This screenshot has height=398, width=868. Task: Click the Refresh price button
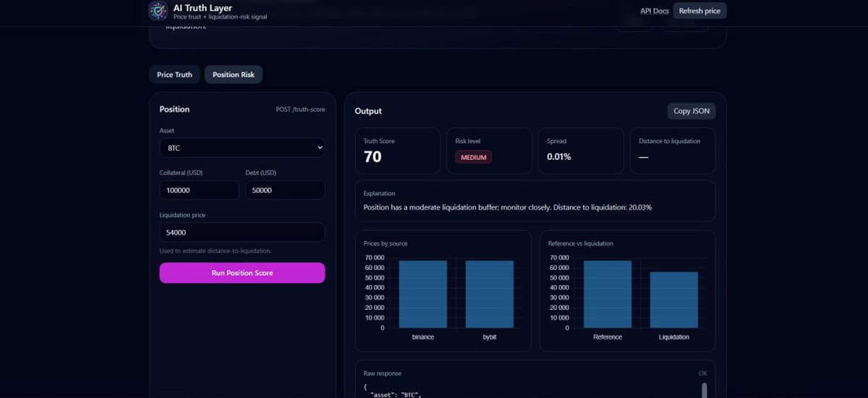click(x=699, y=11)
